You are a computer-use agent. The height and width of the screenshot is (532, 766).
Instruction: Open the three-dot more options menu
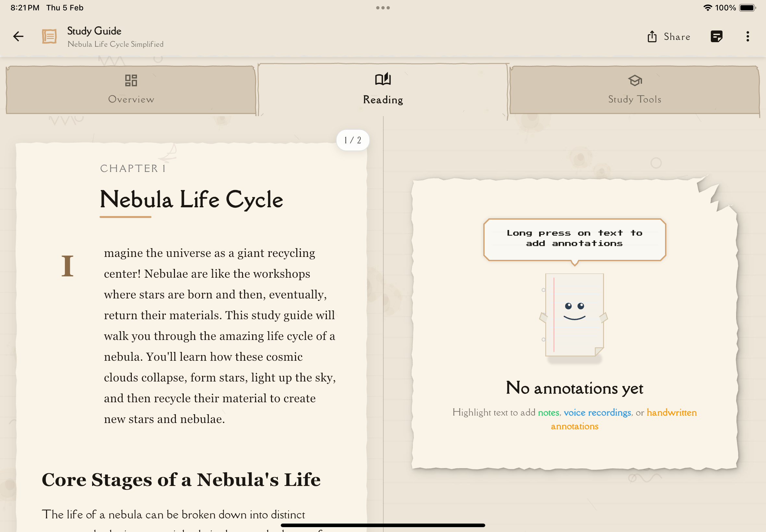point(747,36)
